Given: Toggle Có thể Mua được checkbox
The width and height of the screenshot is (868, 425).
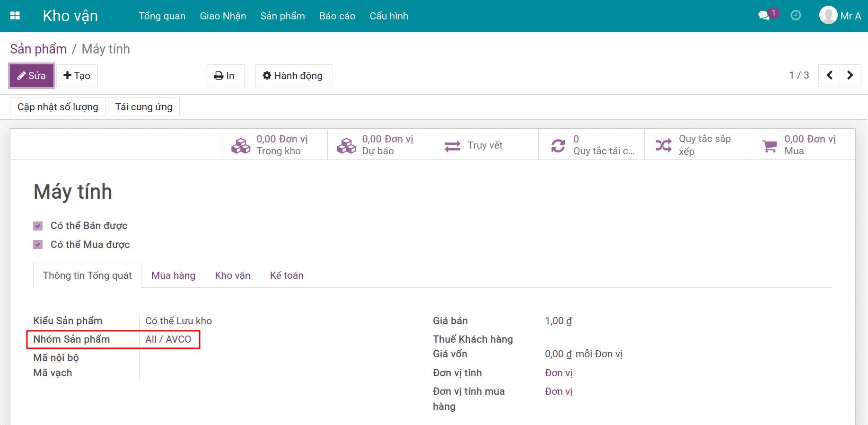Looking at the screenshot, I should tap(38, 245).
